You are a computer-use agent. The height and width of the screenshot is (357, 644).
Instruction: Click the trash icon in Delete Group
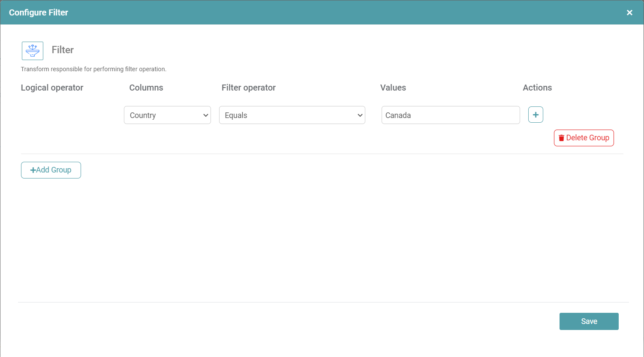[561, 138]
